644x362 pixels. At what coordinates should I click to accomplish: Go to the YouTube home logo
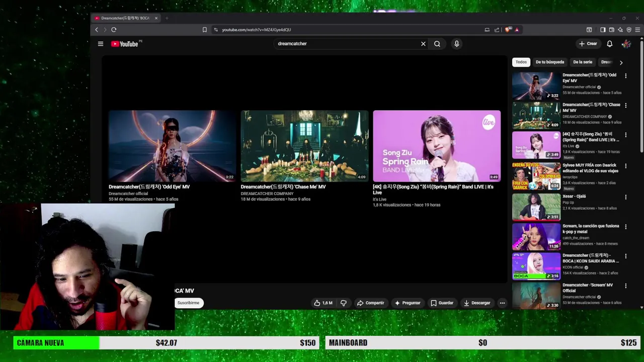point(125,44)
